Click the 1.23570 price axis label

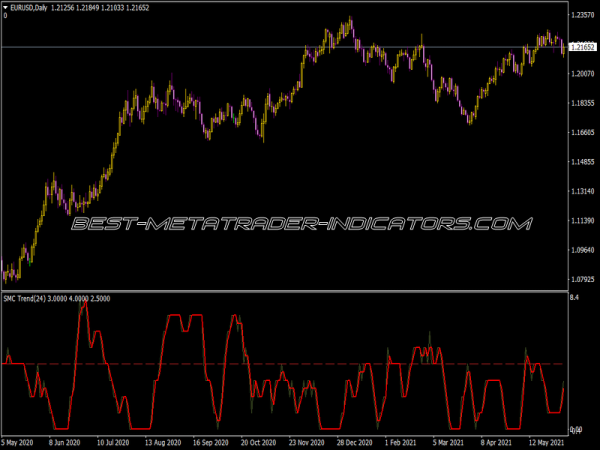(582, 15)
